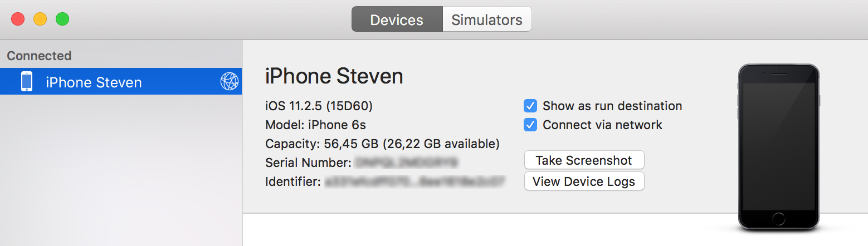This screenshot has width=868, height=246.
Task: Open View Device Logs
Action: (x=584, y=181)
